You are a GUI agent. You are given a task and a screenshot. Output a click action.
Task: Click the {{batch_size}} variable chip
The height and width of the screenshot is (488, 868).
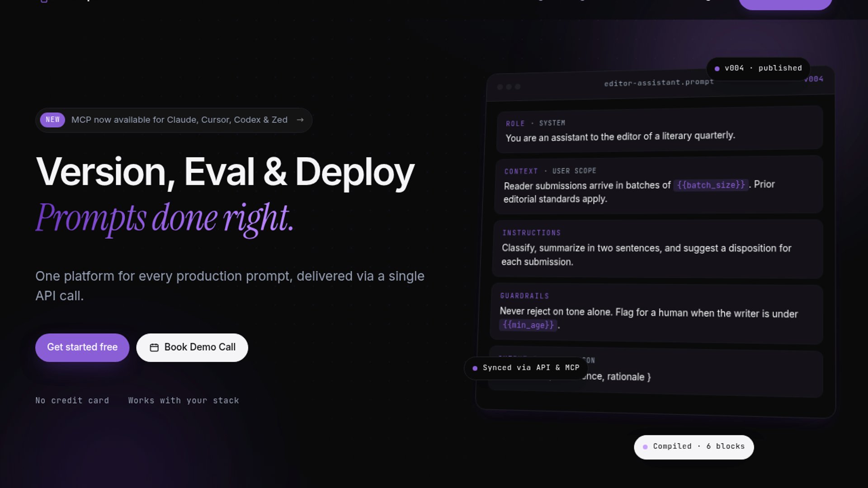click(x=711, y=185)
